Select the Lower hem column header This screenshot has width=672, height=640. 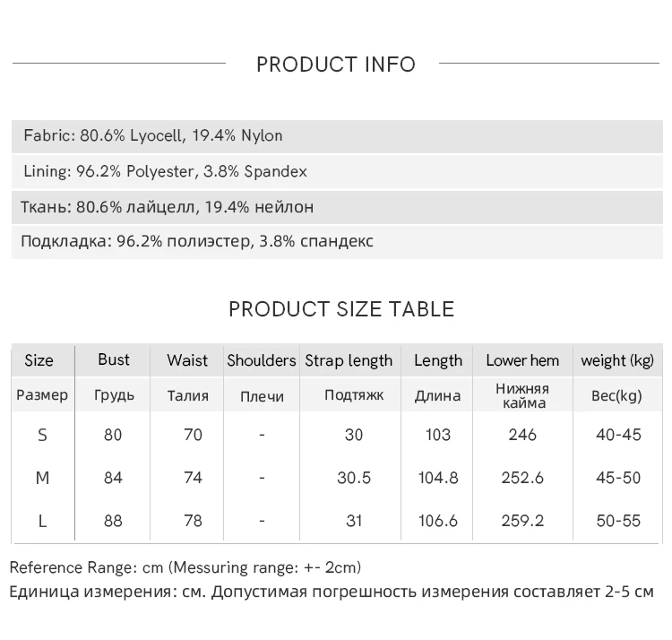tap(522, 360)
